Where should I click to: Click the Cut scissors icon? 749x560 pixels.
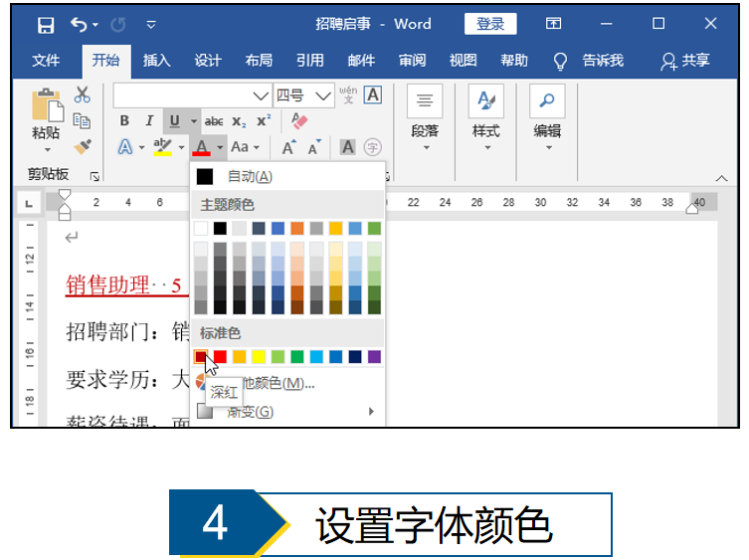pos(83,95)
